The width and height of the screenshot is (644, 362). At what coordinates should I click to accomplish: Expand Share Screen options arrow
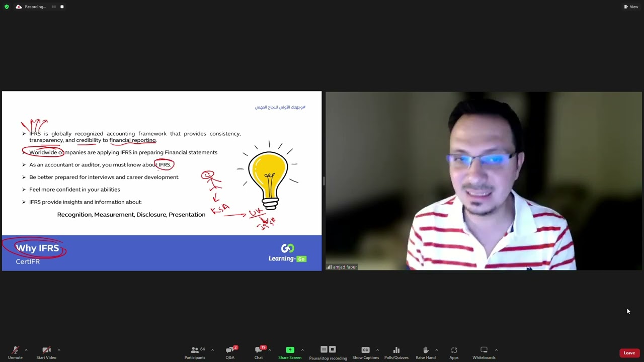point(302,350)
